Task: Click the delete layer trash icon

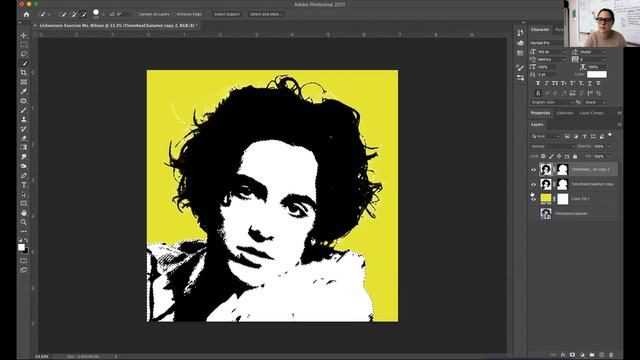Action: [611, 355]
